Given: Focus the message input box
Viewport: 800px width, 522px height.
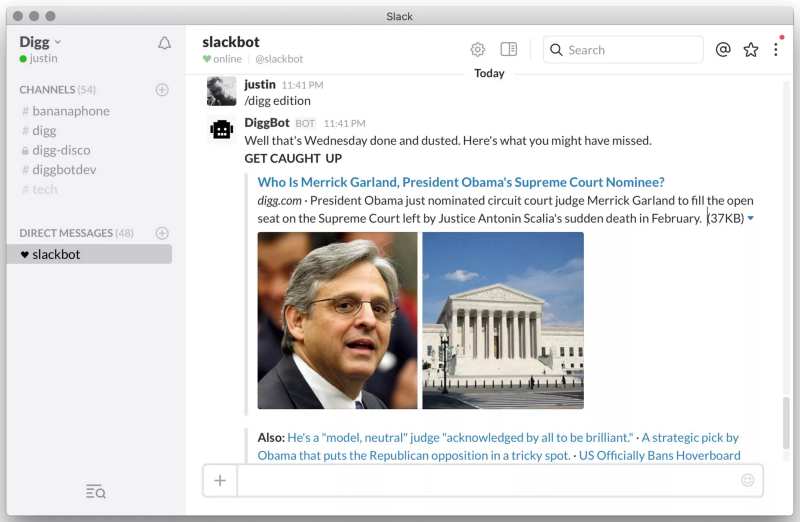Looking at the screenshot, I should click(x=488, y=481).
